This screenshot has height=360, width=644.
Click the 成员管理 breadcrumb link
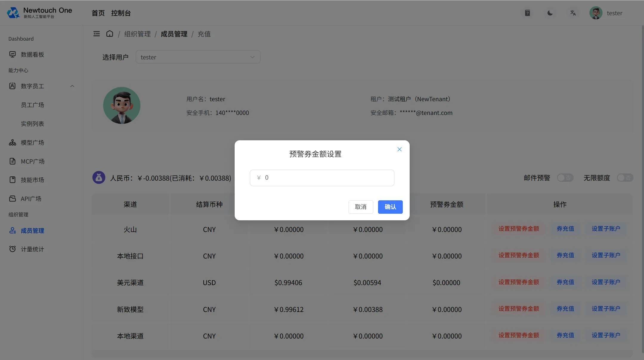point(174,34)
